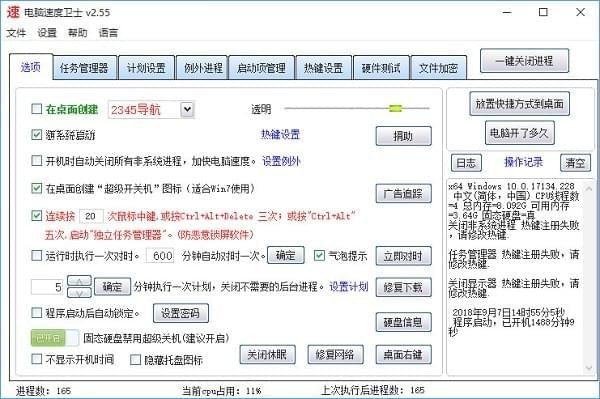Click the 电脑开了多久 button

(519, 133)
